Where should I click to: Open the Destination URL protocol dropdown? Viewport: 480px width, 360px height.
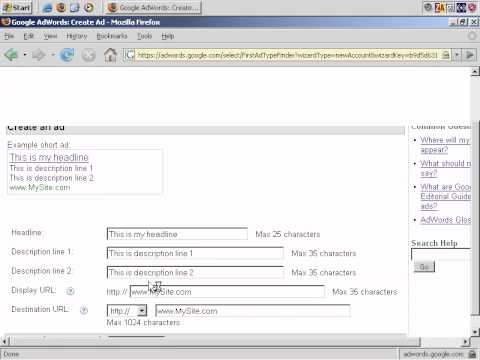(142, 311)
